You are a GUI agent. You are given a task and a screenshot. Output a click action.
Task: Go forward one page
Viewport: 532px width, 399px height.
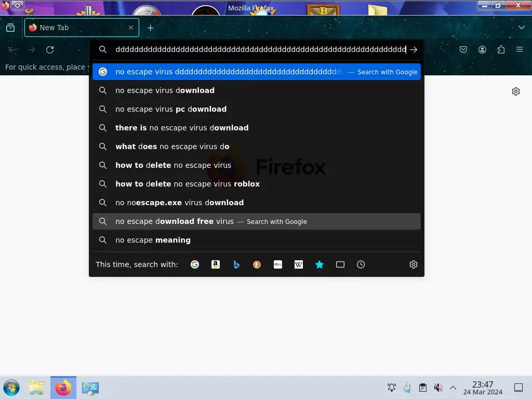point(31,50)
